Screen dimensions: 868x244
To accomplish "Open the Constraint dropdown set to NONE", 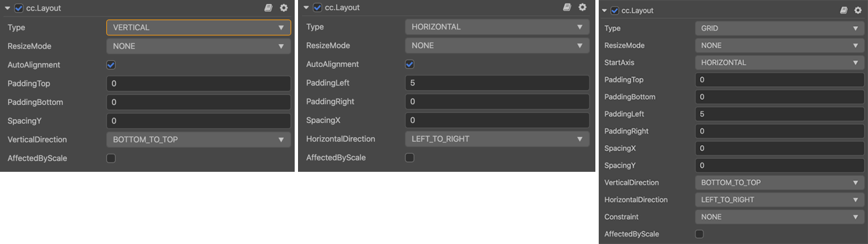I will click(x=780, y=217).
